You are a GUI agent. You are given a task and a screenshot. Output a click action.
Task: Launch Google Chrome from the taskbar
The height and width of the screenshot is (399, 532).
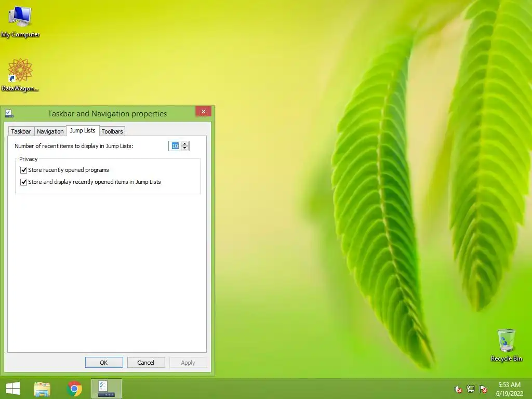tap(74, 389)
